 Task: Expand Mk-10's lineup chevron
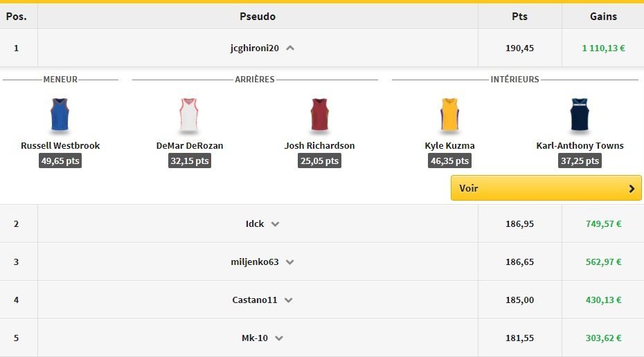279,338
